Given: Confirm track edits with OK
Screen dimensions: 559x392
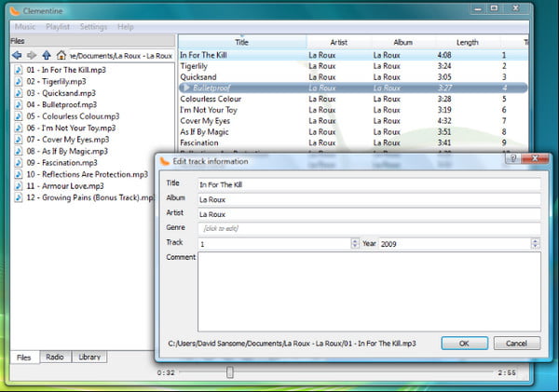Looking at the screenshot, I should [x=465, y=344].
